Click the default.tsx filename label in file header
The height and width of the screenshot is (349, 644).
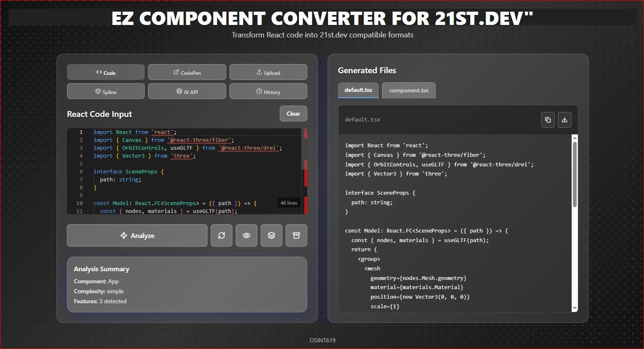363,119
